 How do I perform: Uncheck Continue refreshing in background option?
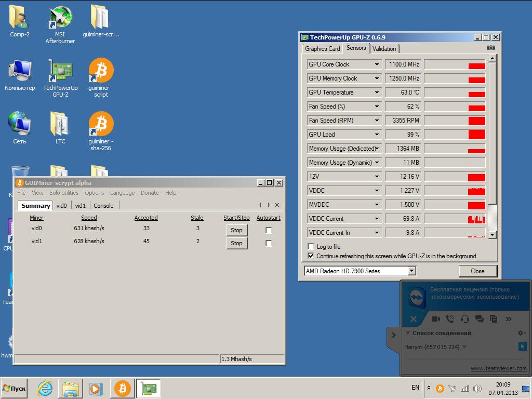point(311,256)
